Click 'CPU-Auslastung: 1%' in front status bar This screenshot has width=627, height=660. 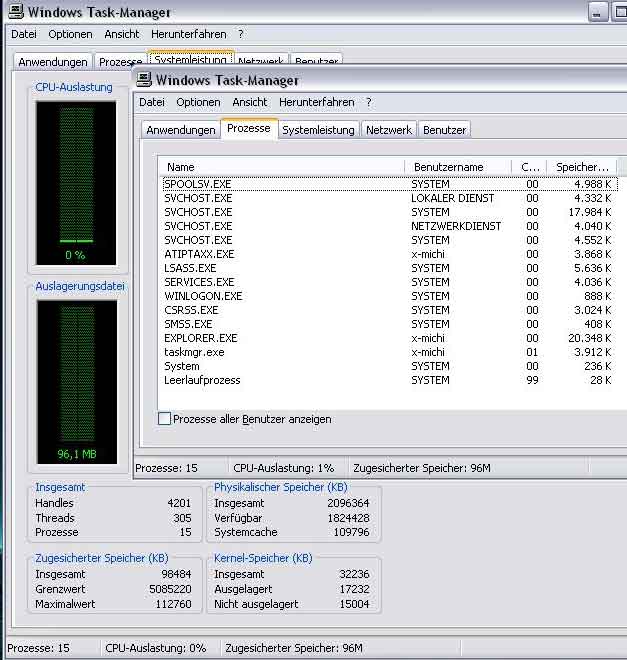(284, 468)
